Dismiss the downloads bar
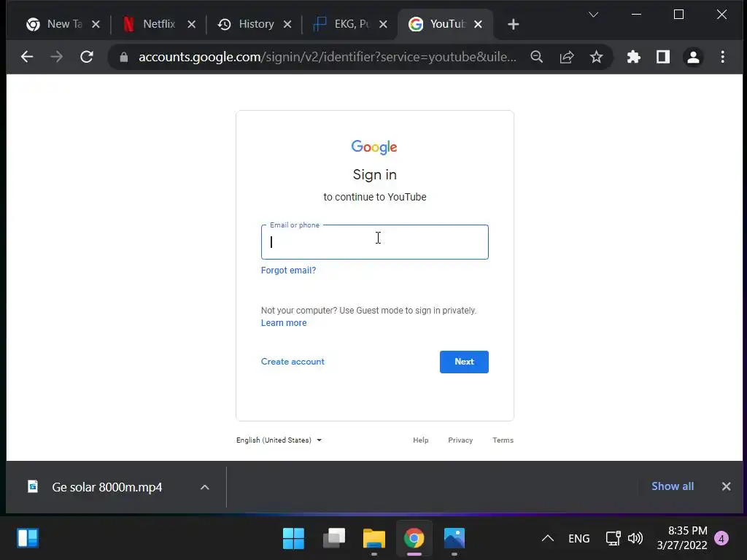The height and width of the screenshot is (560, 747). coord(726,486)
